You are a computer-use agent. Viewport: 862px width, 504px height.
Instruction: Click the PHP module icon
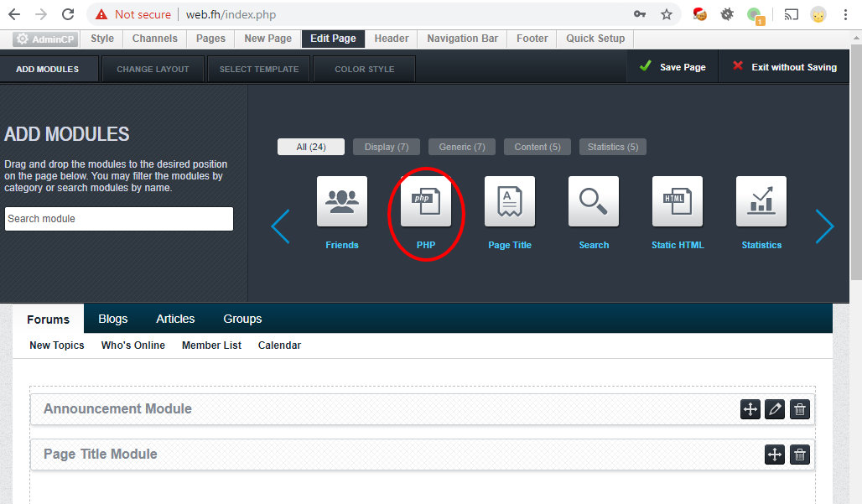pyautogui.click(x=426, y=202)
